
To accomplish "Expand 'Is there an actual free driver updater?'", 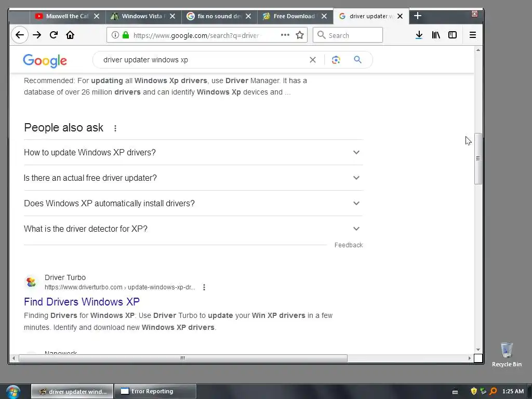I will 193,178.
